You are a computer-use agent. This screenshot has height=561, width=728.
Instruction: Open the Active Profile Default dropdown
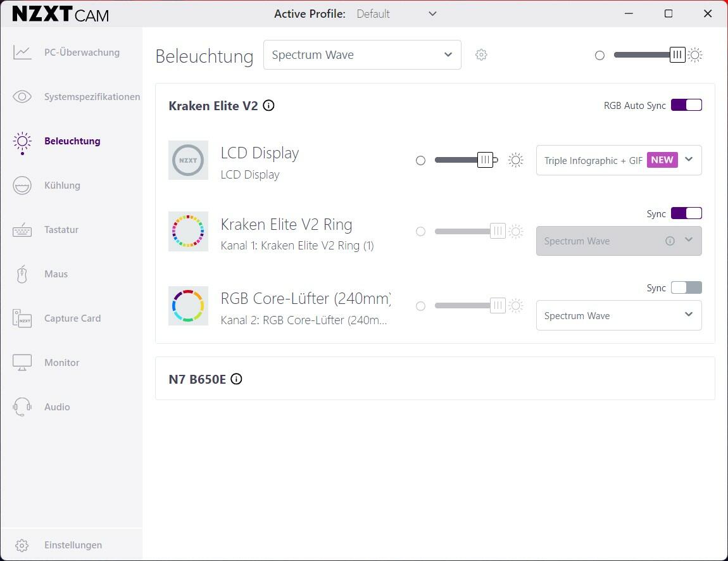(396, 14)
